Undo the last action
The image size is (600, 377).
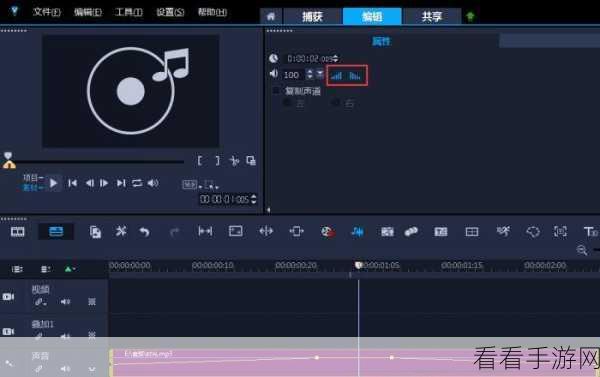tap(144, 232)
